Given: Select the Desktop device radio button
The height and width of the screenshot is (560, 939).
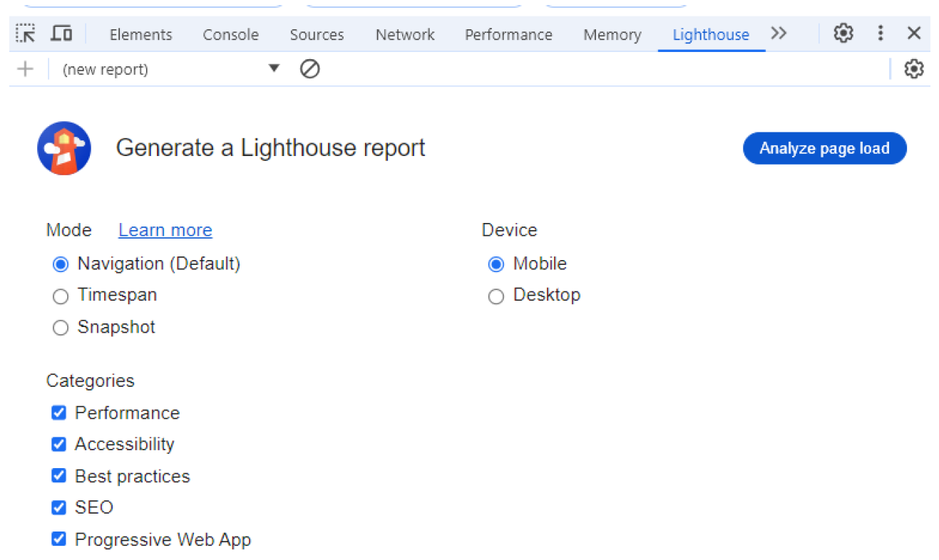Looking at the screenshot, I should (x=496, y=296).
